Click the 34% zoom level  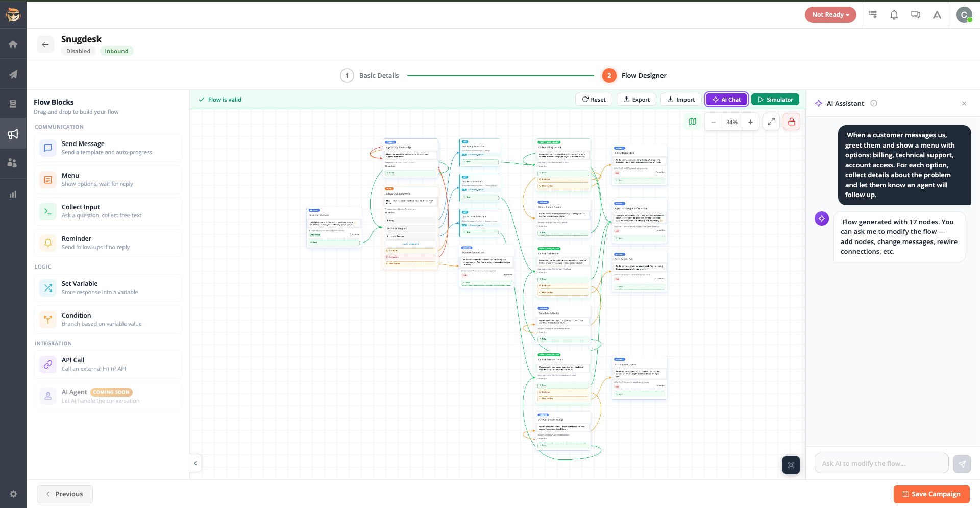tap(732, 122)
